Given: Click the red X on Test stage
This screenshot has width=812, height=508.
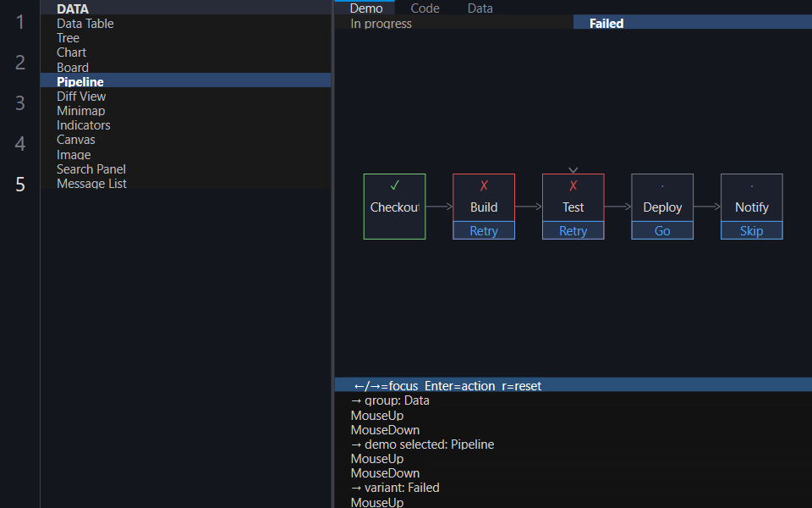Looking at the screenshot, I should pos(573,185).
